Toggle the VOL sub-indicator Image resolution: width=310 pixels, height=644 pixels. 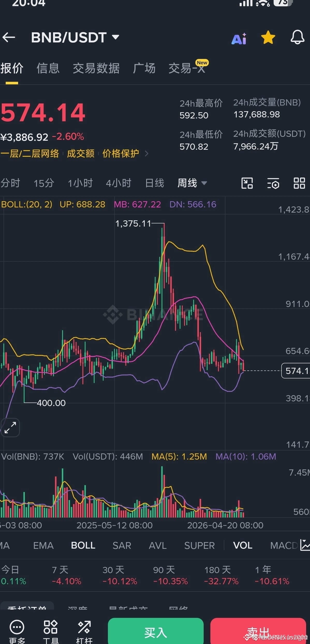(x=243, y=545)
